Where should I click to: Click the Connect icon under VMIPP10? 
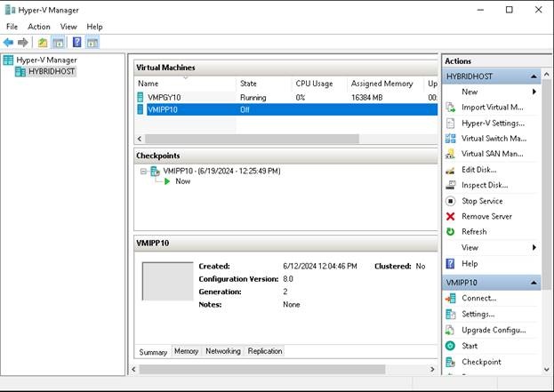pyautogui.click(x=451, y=299)
